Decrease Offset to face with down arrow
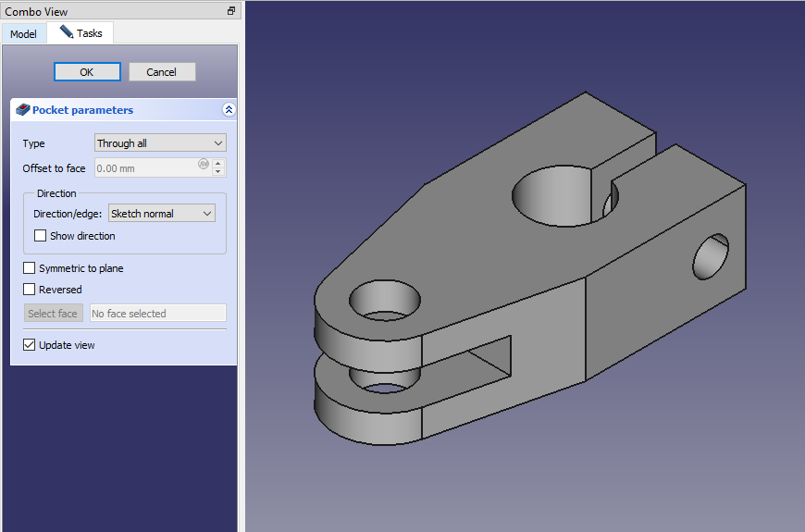805x532 pixels. (x=218, y=172)
